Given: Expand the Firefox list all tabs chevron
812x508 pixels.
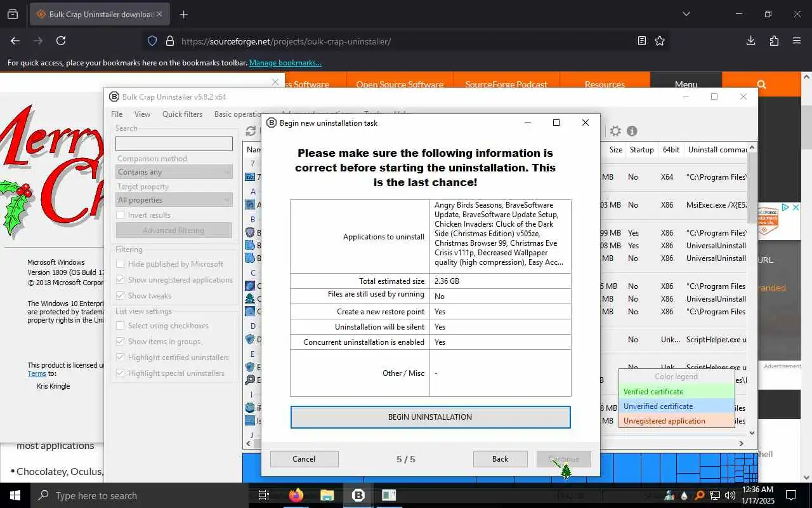Looking at the screenshot, I should pos(686,14).
